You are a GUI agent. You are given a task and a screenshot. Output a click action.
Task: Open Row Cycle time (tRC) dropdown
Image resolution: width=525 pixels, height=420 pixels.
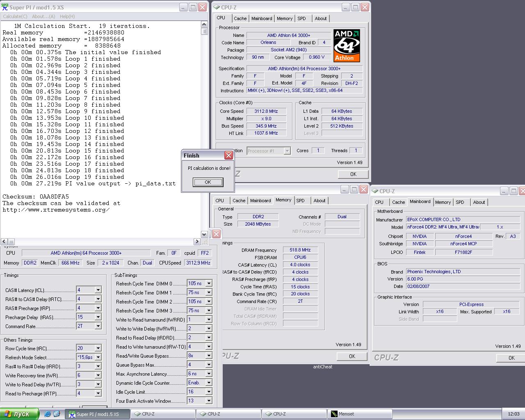(98, 348)
